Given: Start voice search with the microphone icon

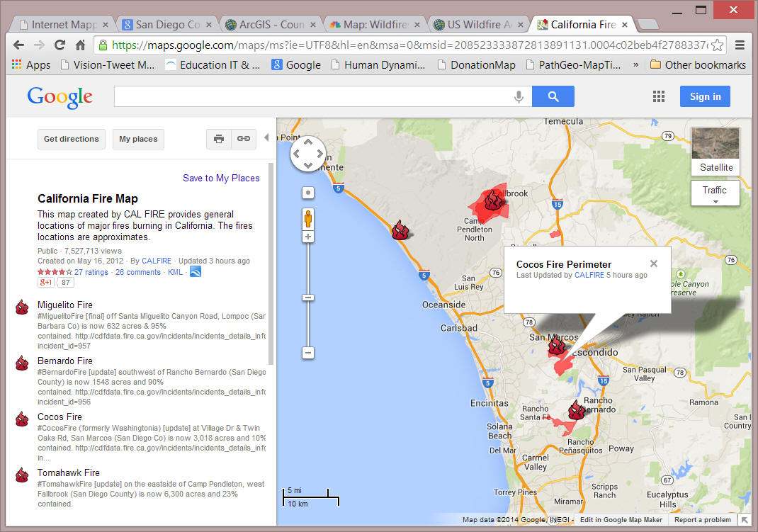Looking at the screenshot, I should coord(519,96).
